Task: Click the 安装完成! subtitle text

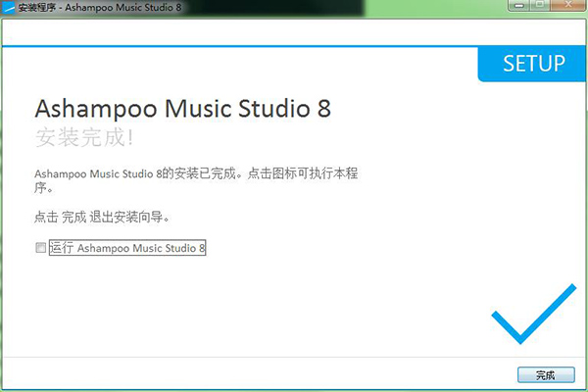Action: (x=84, y=137)
